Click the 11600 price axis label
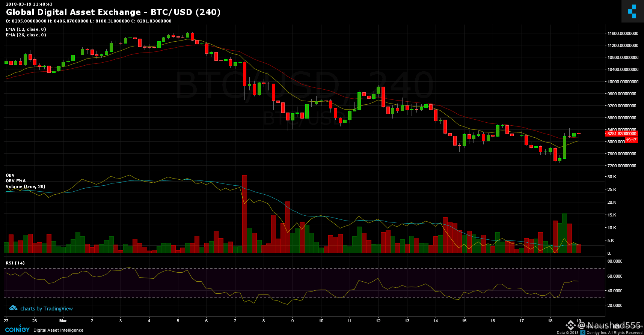 coord(623,33)
